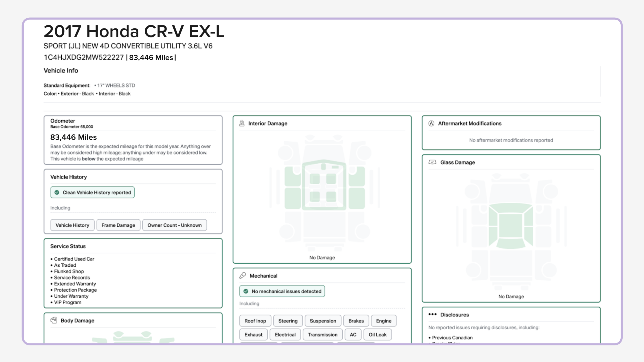The image size is (644, 362).
Task: Click the Vehicle Info heading
Action: (61, 70)
